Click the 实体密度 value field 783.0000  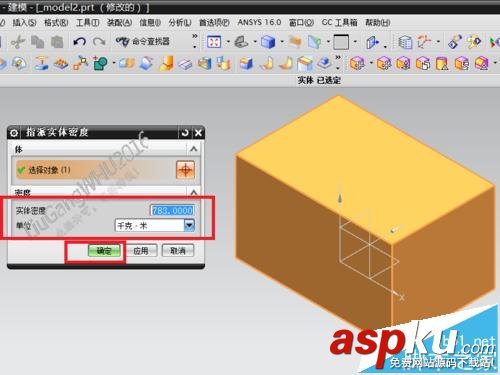tap(172, 210)
